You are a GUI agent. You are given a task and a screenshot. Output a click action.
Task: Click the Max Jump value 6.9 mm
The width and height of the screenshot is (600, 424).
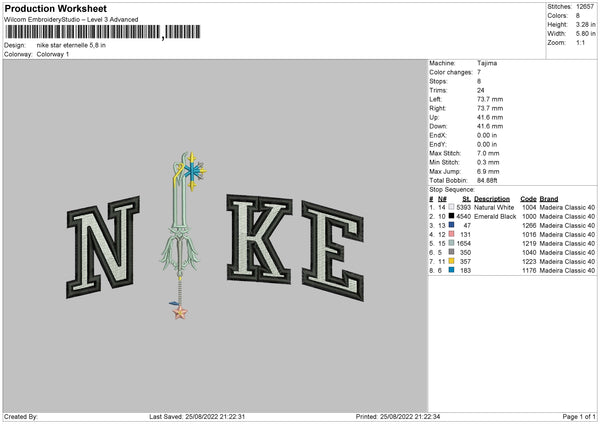click(488, 171)
